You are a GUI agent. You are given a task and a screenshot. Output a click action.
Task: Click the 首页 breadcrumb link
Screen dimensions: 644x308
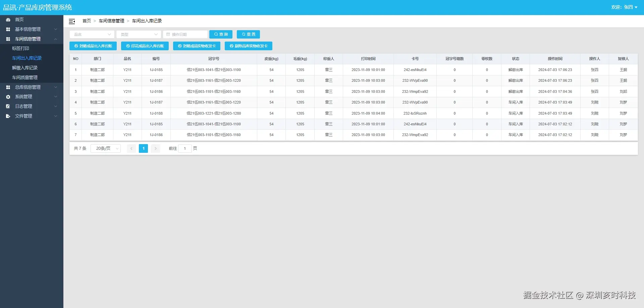[x=87, y=21]
